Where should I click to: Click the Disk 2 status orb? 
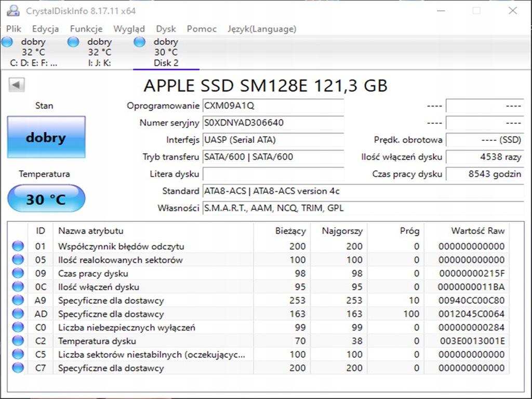tap(139, 42)
